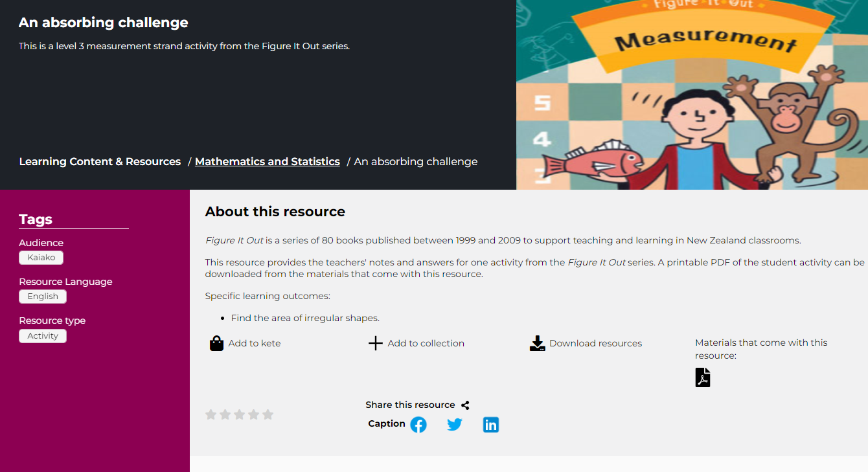
Task: Give the resource a three star rating
Action: point(239,414)
